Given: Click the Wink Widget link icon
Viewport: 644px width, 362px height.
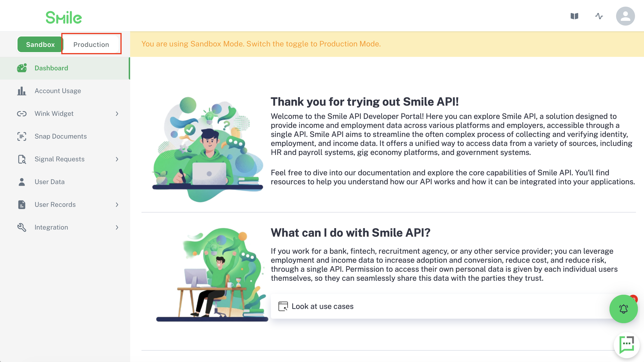Looking at the screenshot, I should [x=22, y=114].
